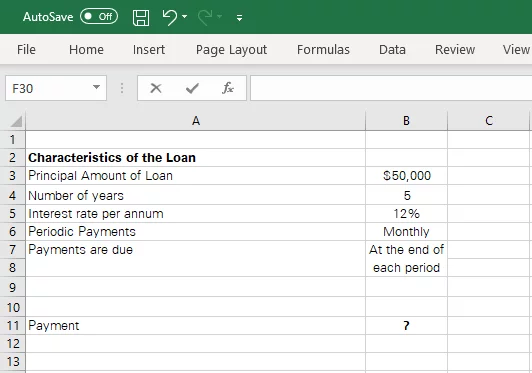532x373 pixels.
Task: Click cell 'Payments are due'
Action: point(195,250)
